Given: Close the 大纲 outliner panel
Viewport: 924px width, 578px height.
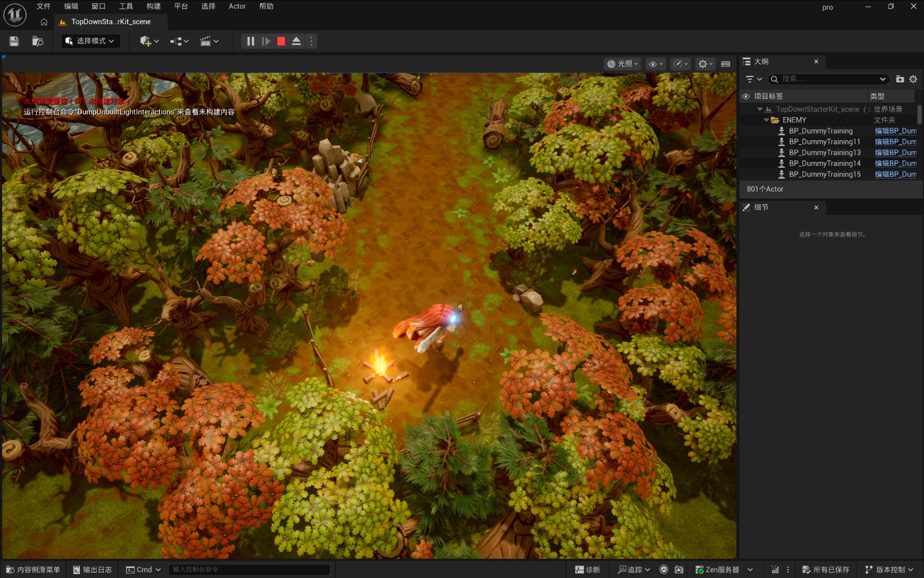Looking at the screenshot, I should [x=816, y=62].
